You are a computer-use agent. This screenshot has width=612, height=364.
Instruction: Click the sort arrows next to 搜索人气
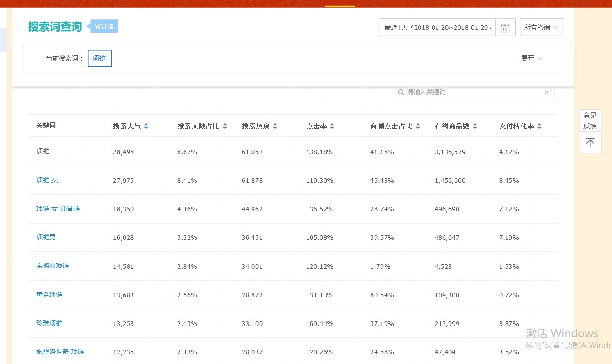point(146,126)
